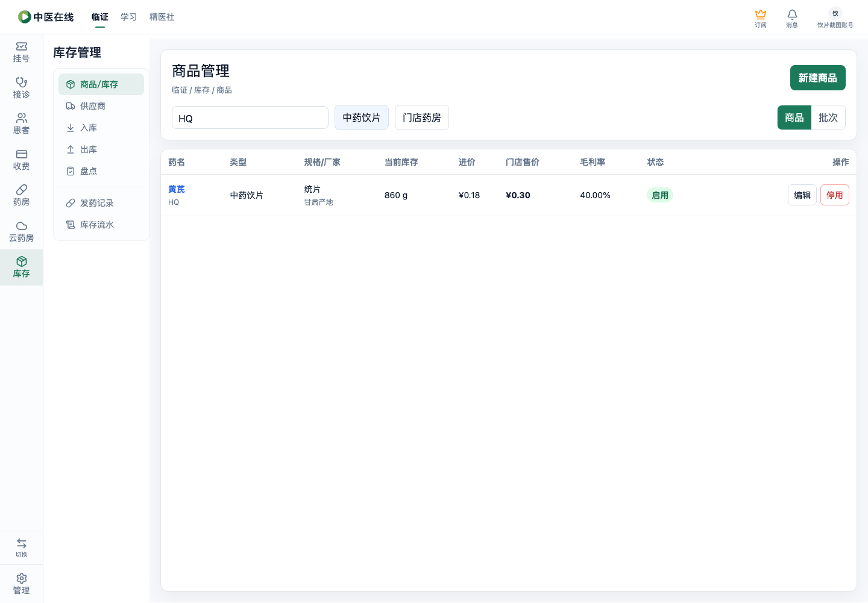The image size is (868, 603).
Task: Open the 接诊 stethoscope sidebar icon
Action: click(x=22, y=83)
